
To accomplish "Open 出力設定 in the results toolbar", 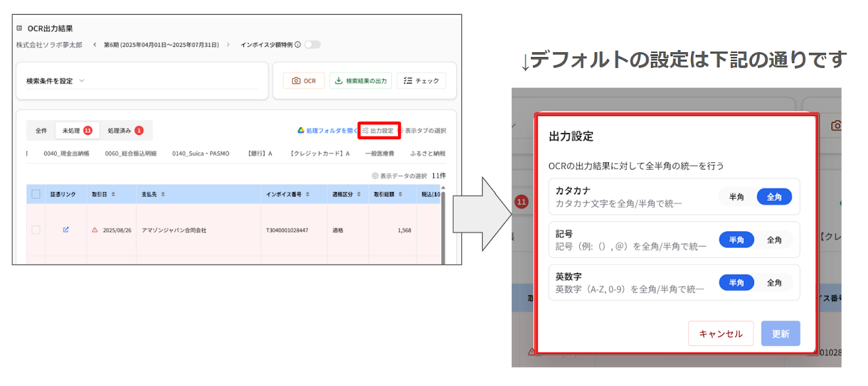I will (x=378, y=130).
